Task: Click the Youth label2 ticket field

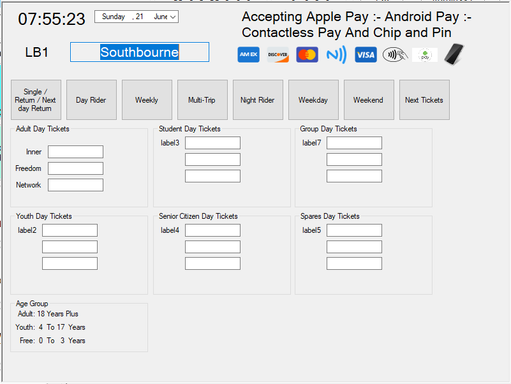Action: [x=70, y=230]
